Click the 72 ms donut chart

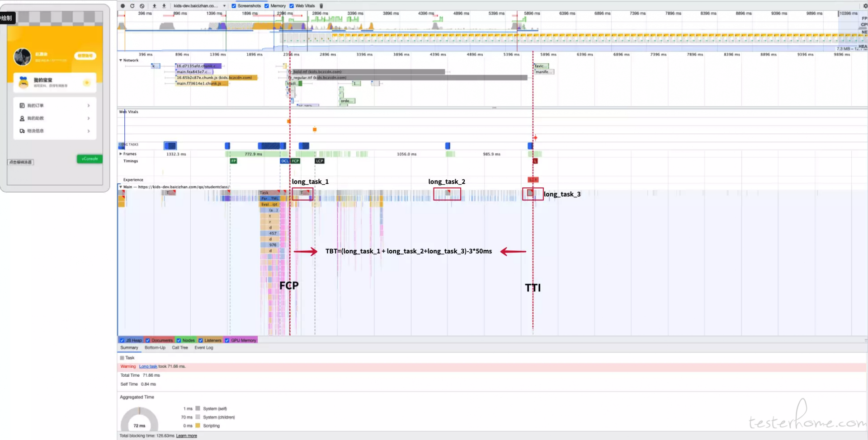pyautogui.click(x=140, y=420)
